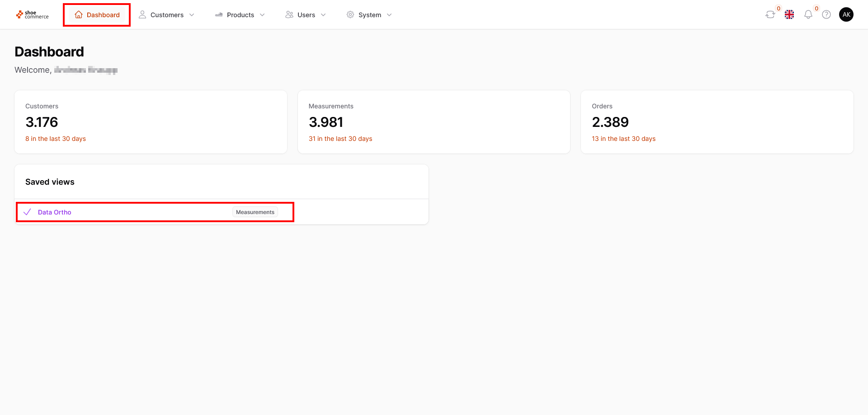Click the Users group icon
Image resolution: width=868 pixels, height=415 pixels.
click(x=289, y=15)
